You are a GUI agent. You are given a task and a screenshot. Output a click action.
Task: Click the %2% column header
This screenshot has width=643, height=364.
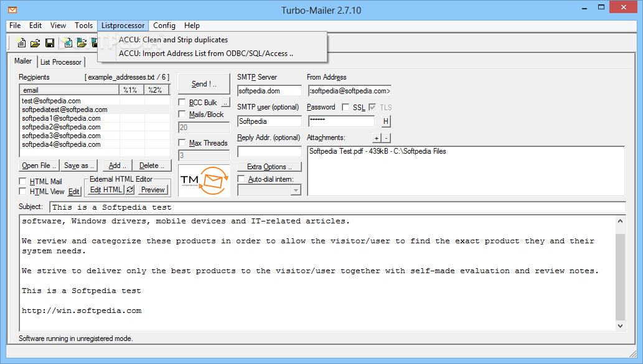pyautogui.click(x=156, y=90)
